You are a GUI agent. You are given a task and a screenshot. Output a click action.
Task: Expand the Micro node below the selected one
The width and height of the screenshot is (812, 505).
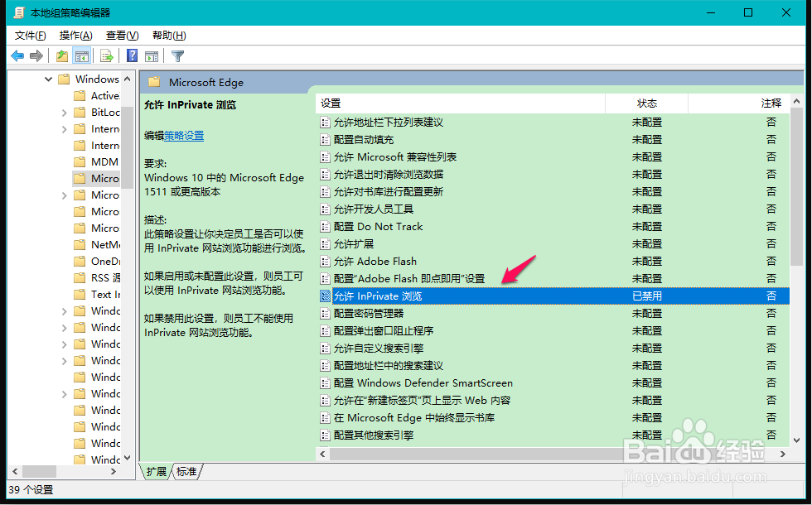(x=65, y=195)
